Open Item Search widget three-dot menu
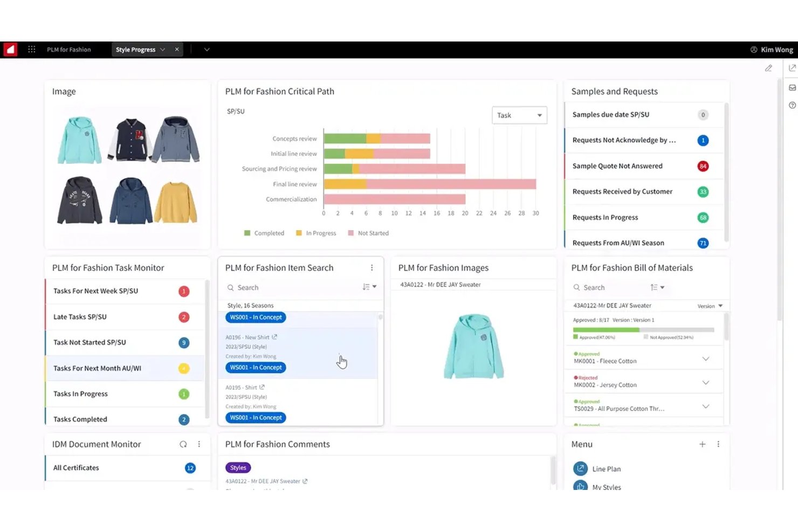The height and width of the screenshot is (532, 798). click(x=372, y=268)
